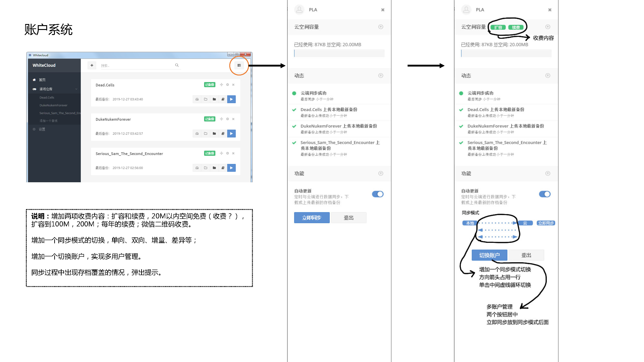Click the drive backup icon for Dead.Cells
The image size is (644, 362).
pos(197,99)
